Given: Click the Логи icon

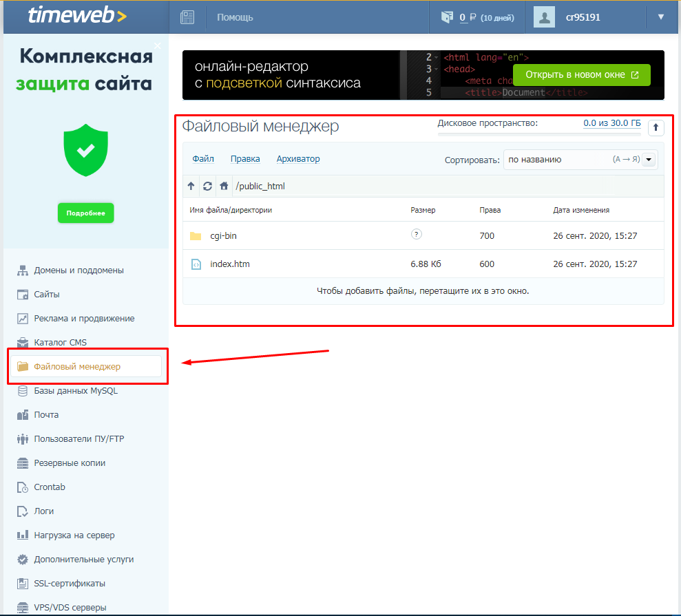Looking at the screenshot, I should coord(23,511).
